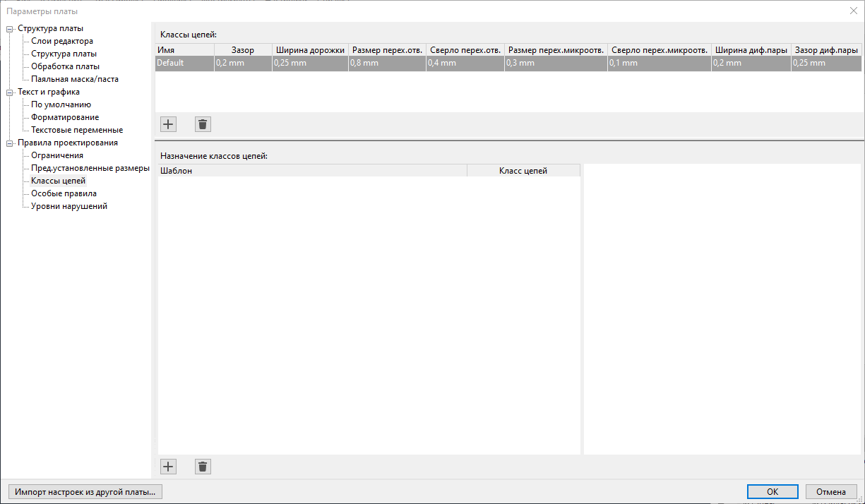Click Импорт настроек из другой платы button
The image size is (865, 504).
(85, 492)
